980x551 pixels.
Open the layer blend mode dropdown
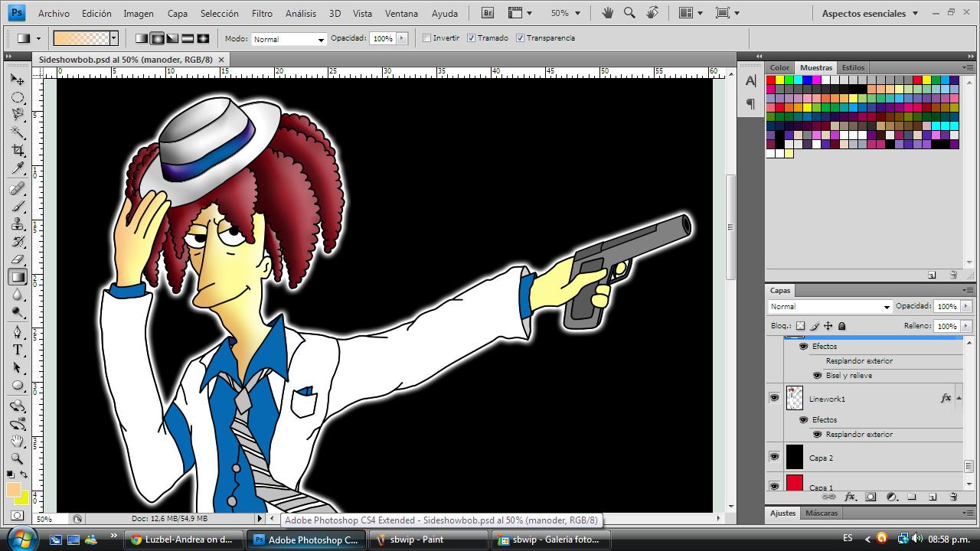coord(830,307)
